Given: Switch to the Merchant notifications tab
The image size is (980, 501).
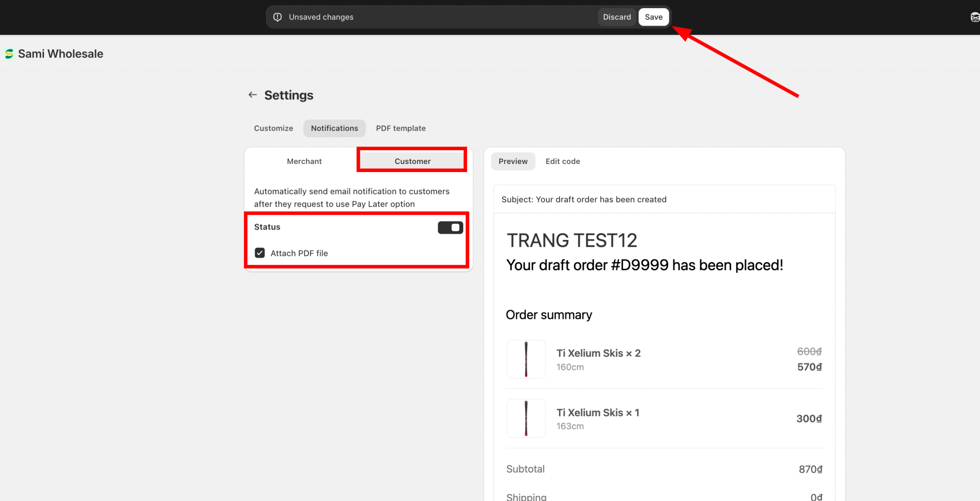Looking at the screenshot, I should click(304, 161).
